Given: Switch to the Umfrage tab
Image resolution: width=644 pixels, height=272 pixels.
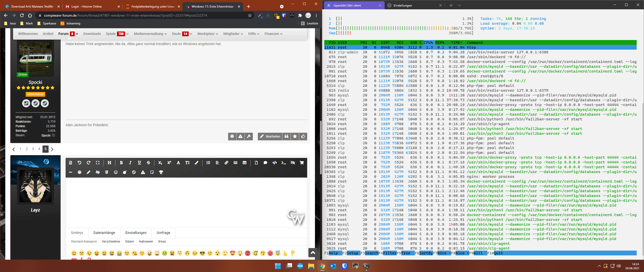Looking at the screenshot, I should point(163,233).
